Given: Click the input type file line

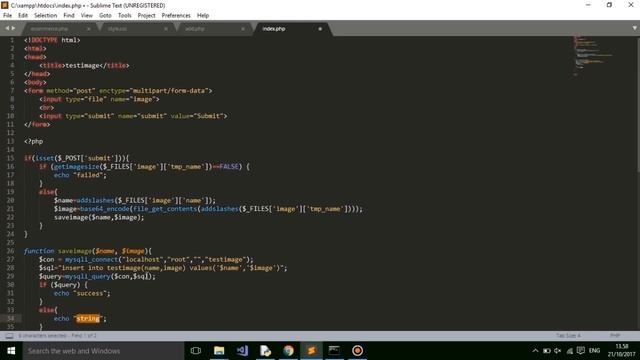Looking at the screenshot, I should [99, 99].
